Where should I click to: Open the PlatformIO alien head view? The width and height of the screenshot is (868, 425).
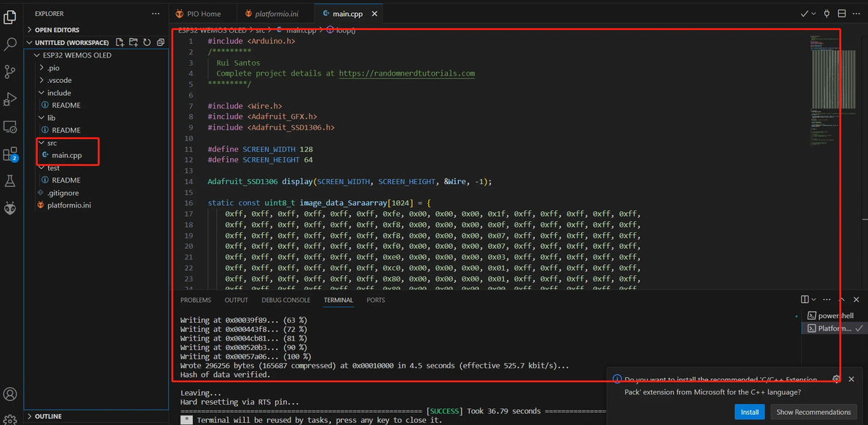point(10,207)
